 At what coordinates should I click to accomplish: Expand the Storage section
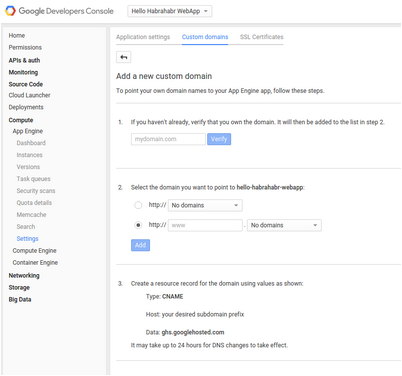tap(19, 287)
